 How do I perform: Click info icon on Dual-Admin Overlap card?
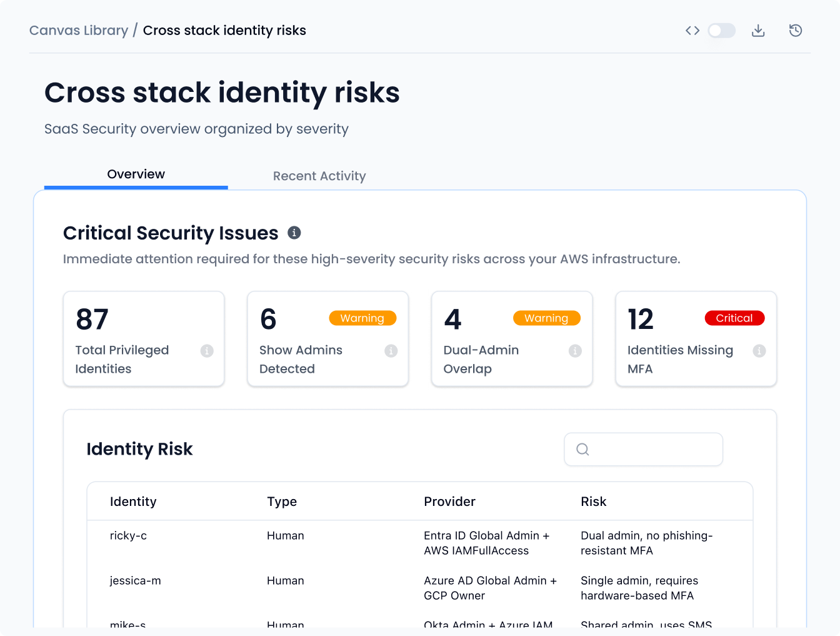pos(575,351)
